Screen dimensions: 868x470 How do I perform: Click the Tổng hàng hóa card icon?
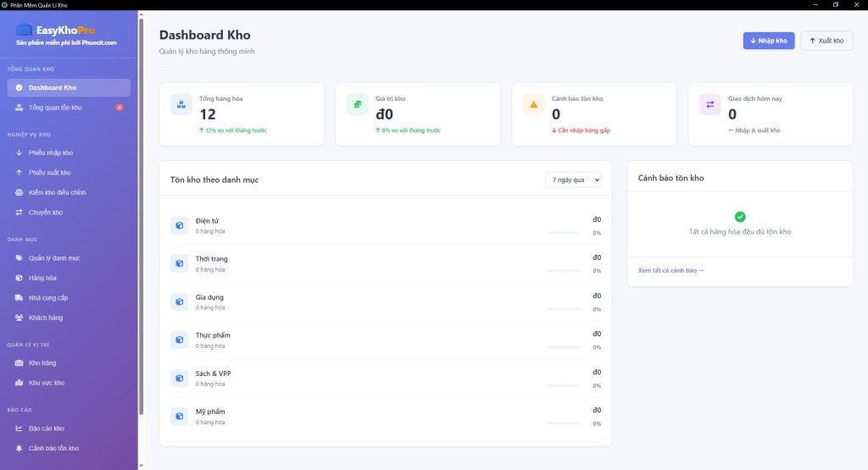[181, 104]
